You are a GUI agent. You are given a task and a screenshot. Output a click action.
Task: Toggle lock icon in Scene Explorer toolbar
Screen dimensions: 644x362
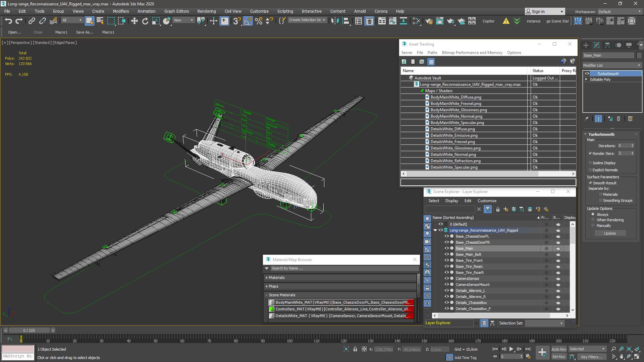click(498, 209)
